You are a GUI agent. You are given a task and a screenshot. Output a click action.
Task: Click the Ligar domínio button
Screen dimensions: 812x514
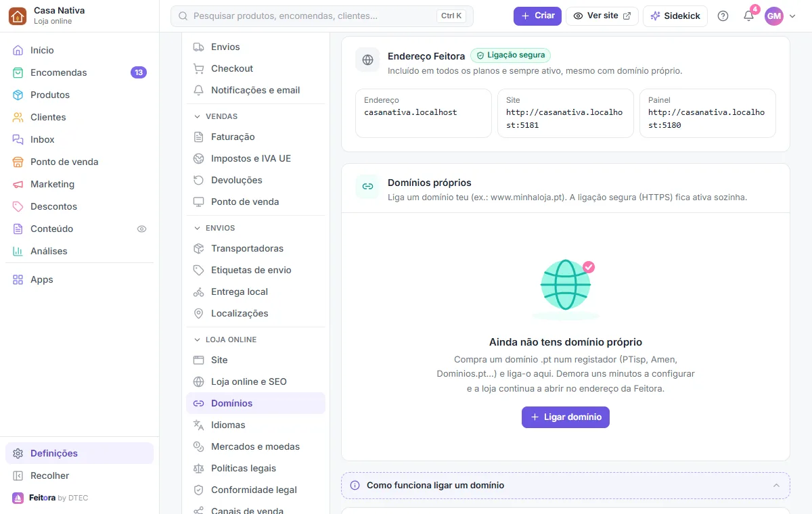[566, 417]
